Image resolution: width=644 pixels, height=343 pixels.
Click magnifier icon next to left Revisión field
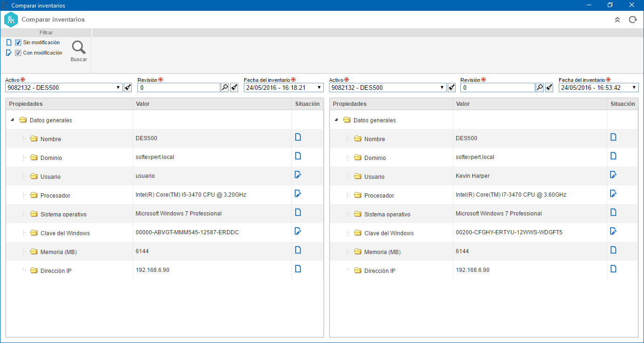tap(225, 88)
